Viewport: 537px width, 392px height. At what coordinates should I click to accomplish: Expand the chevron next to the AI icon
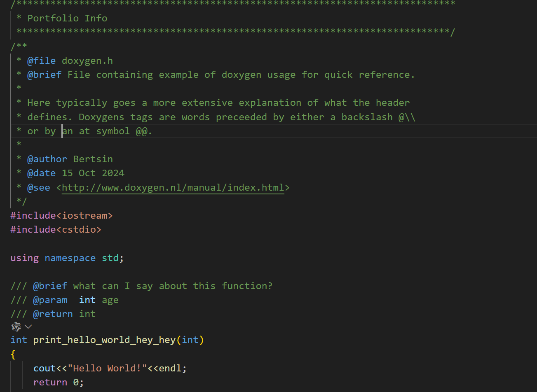pos(28,327)
